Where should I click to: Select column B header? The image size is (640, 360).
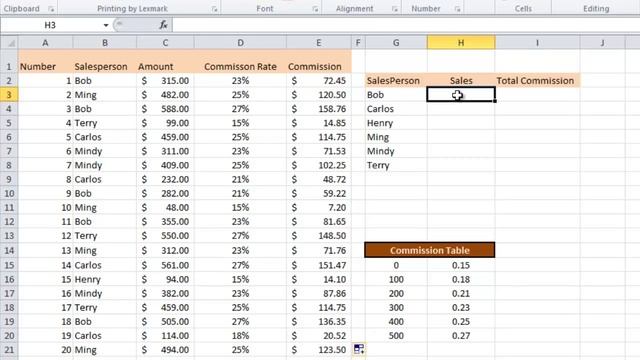(x=105, y=42)
